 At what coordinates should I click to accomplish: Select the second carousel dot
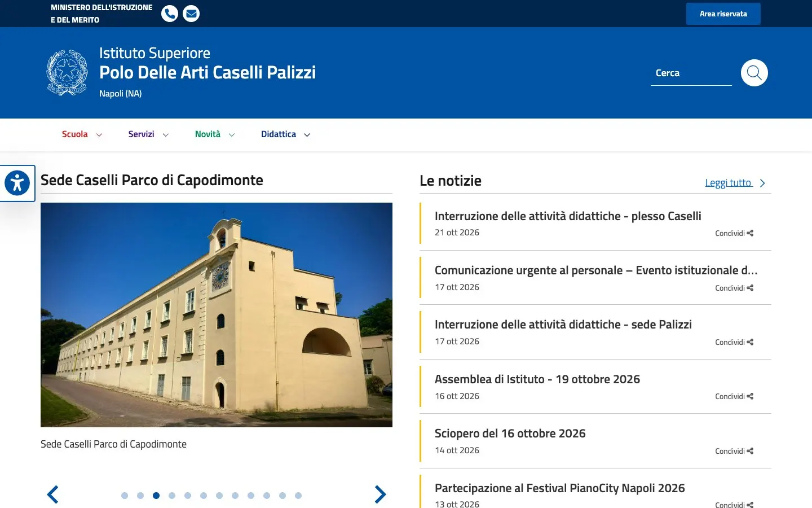pos(140,496)
